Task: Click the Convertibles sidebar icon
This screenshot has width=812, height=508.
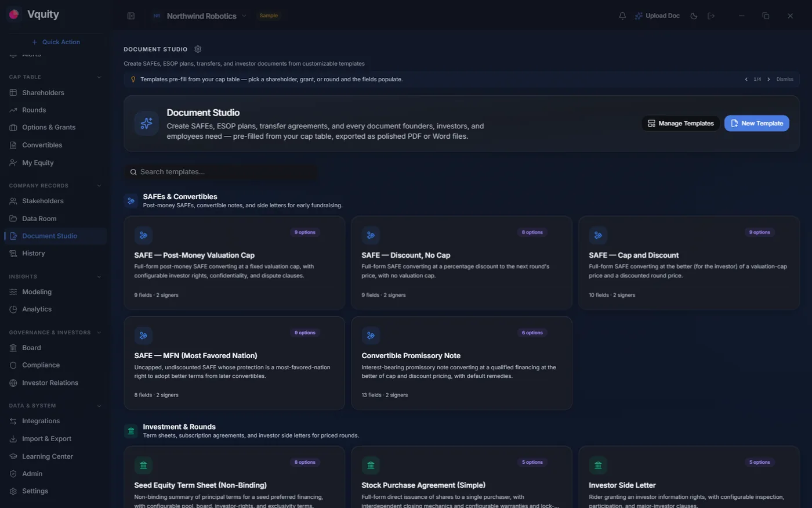Action: coord(13,145)
